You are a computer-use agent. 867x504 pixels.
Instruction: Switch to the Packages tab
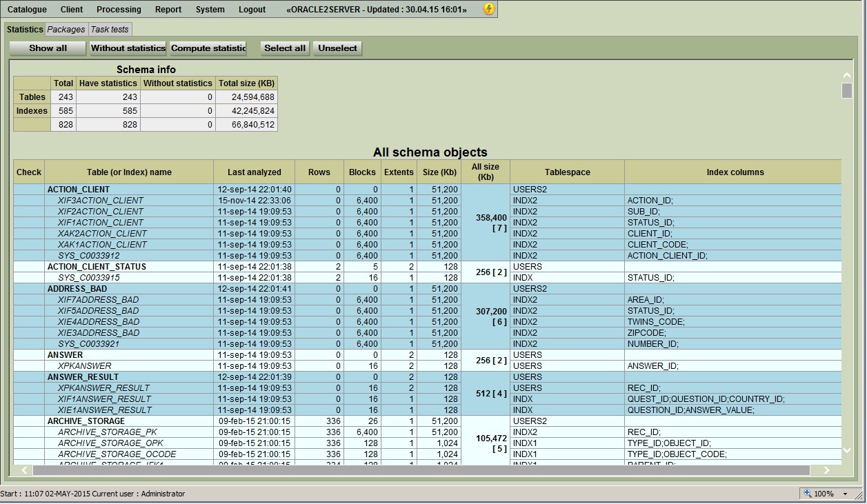coord(66,30)
